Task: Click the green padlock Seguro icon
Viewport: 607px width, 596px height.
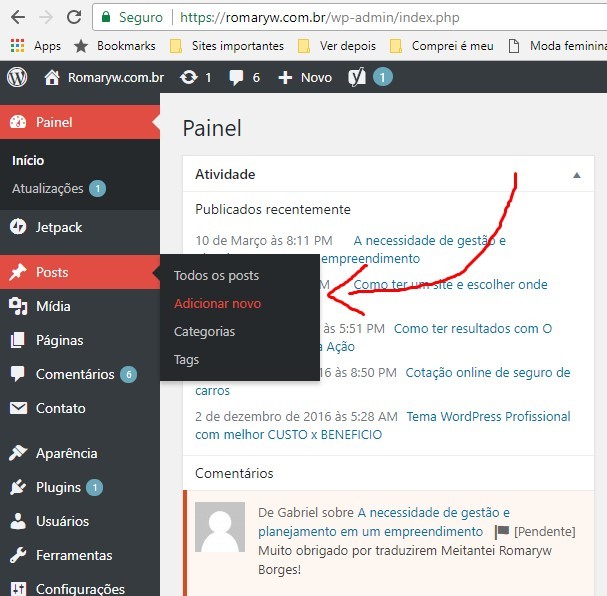Action: (106, 17)
